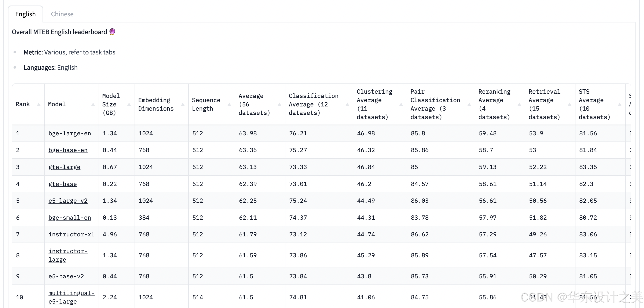
Task: Click the 63.98 average score cell
Action: click(x=248, y=133)
